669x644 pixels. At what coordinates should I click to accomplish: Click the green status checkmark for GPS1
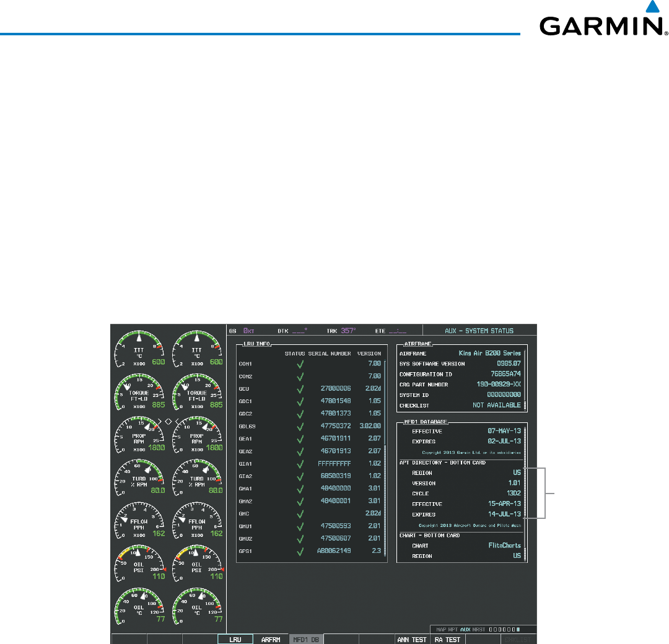click(x=300, y=552)
